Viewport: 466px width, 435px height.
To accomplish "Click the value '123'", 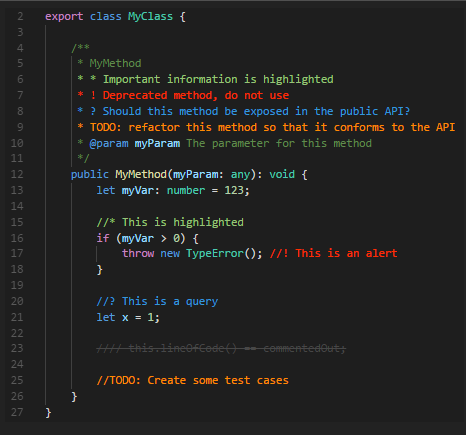I will coord(234,190).
